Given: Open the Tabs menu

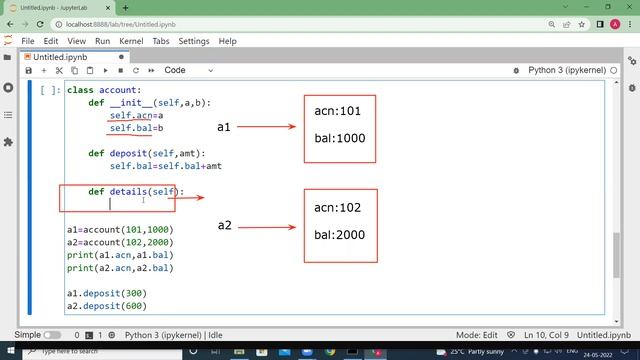Looking at the screenshot, I should (x=160, y=41).
